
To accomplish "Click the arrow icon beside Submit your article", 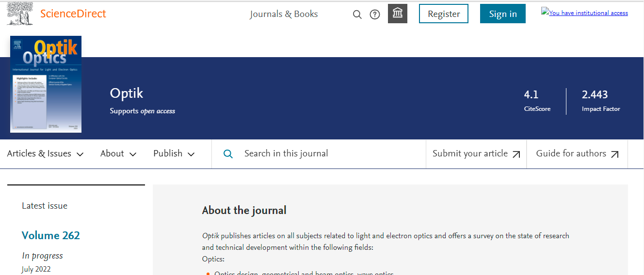I will (x=516, y=154).
